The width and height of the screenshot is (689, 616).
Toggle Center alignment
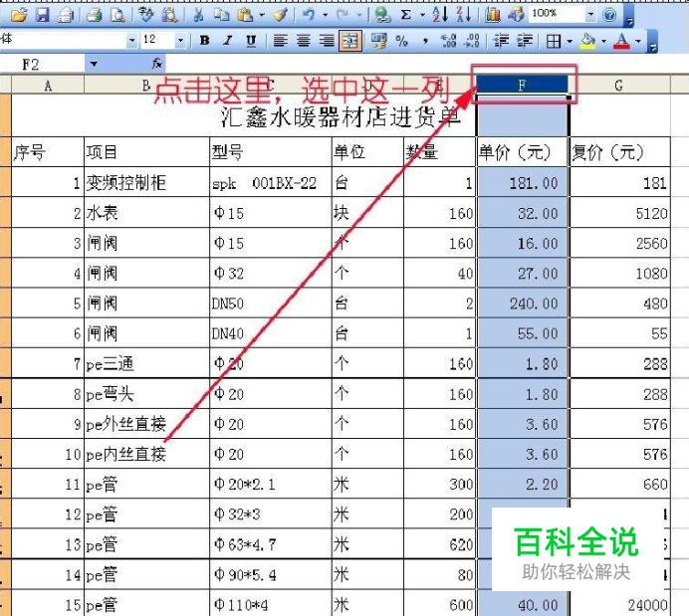pyautogui.click(x=304, y=41)
